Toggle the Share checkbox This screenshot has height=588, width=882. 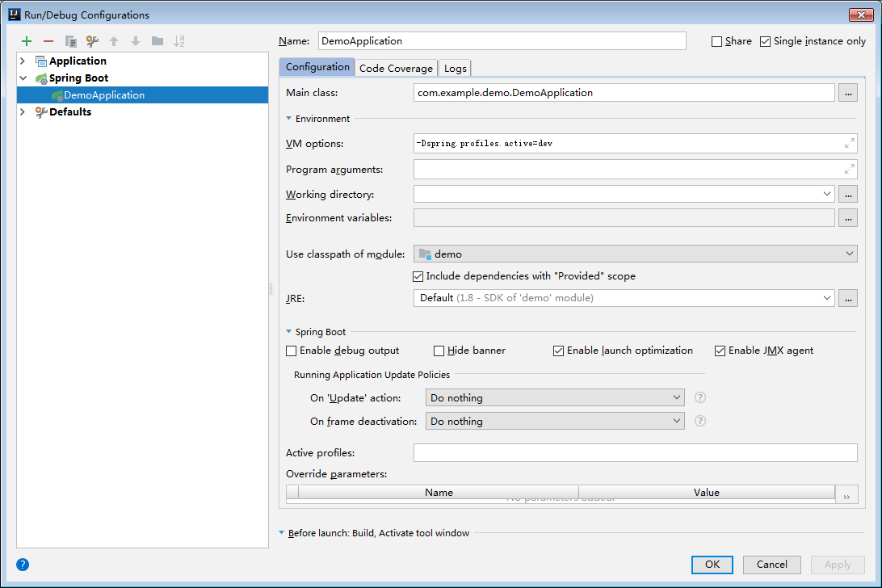(716, 42)
